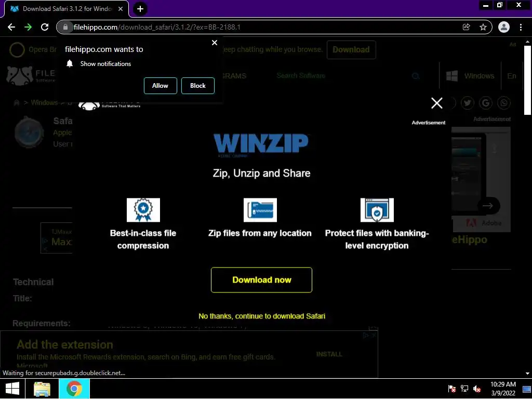This screenshot has height=399, width=532.
Task: Allow filehippo.com notifications
Action: point(160,86)
